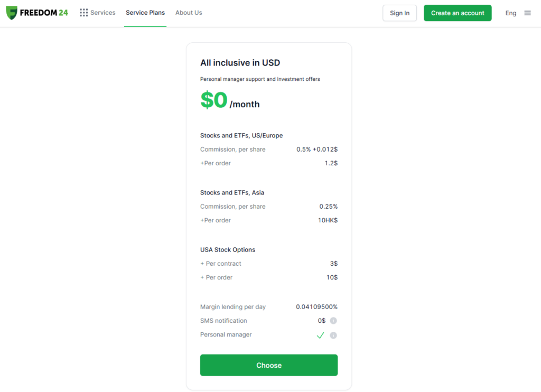Select the green checkmark next to Personal manager

click(x=321, y=335)
